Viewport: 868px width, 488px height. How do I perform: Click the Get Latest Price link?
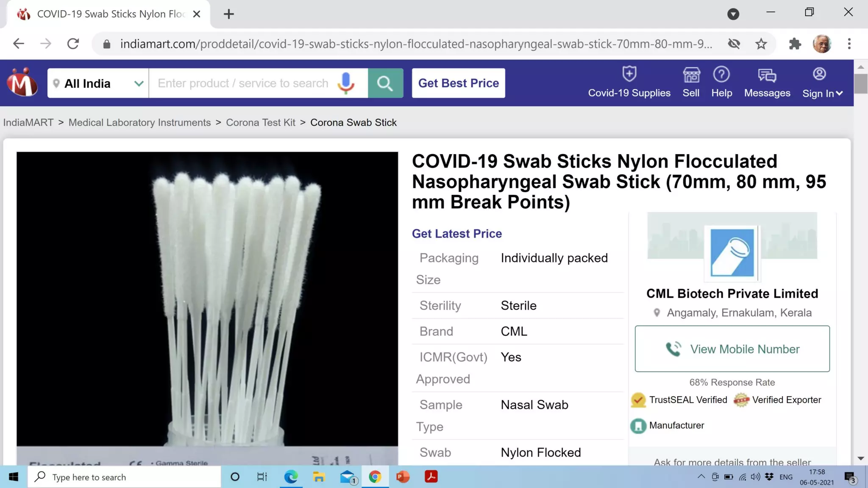[456, 233]
